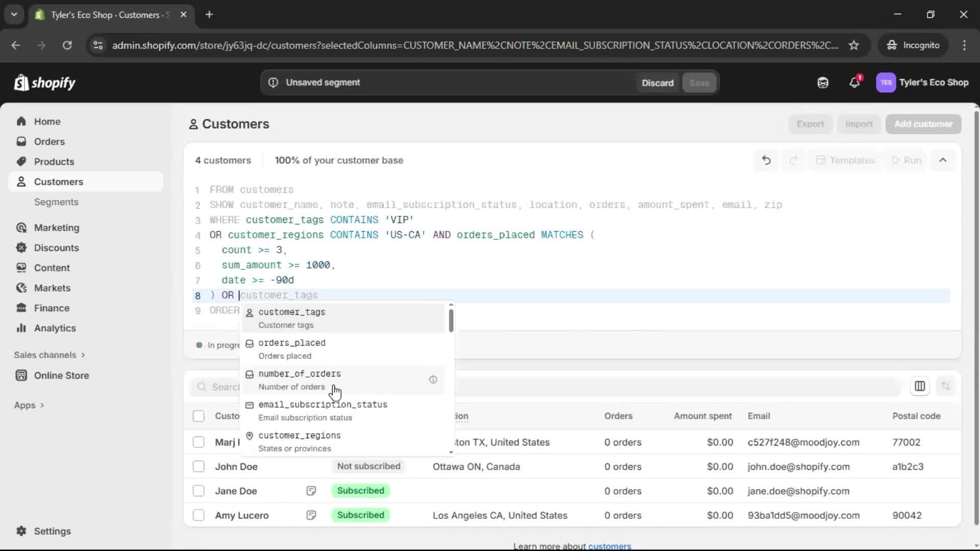980x551 pixels.
Task: Click the Add customer button
Action: point(923,124)
